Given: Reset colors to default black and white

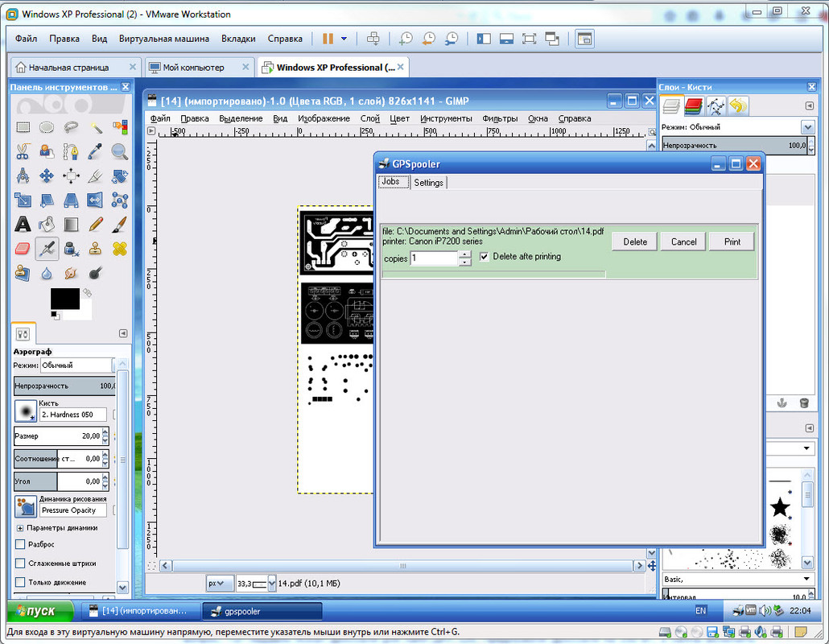Looking at the screenshot, I should pyautogui.click(x=54, y=315).
